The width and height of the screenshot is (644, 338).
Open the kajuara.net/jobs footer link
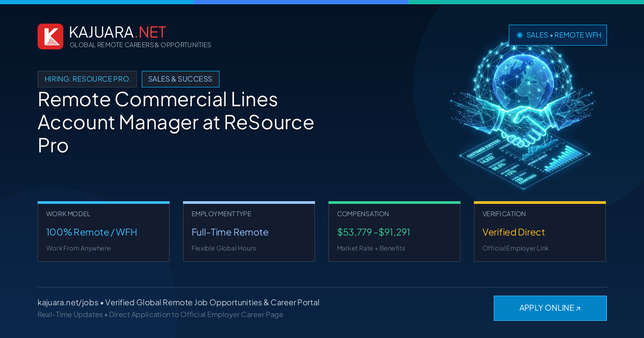68,303
